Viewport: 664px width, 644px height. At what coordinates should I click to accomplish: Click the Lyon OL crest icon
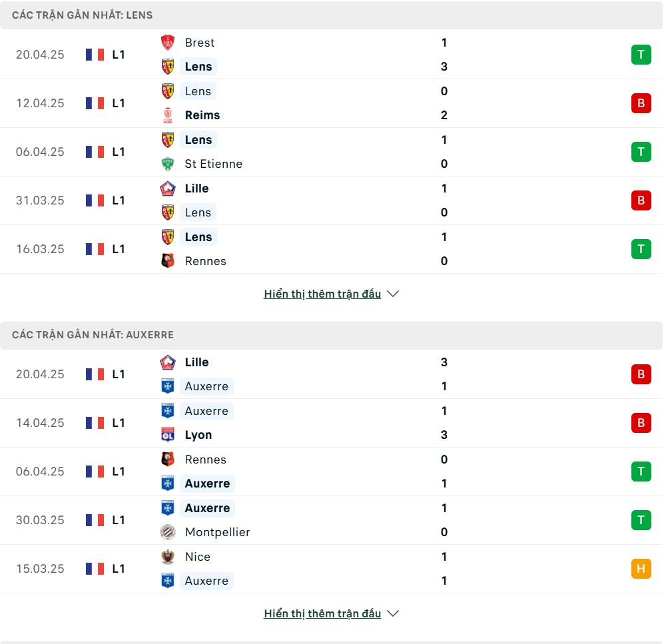(x=168, y=435)
